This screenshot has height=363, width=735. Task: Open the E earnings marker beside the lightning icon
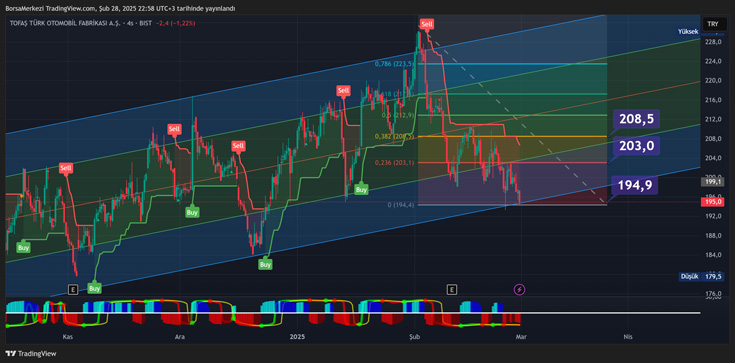(x=451, y=289)
